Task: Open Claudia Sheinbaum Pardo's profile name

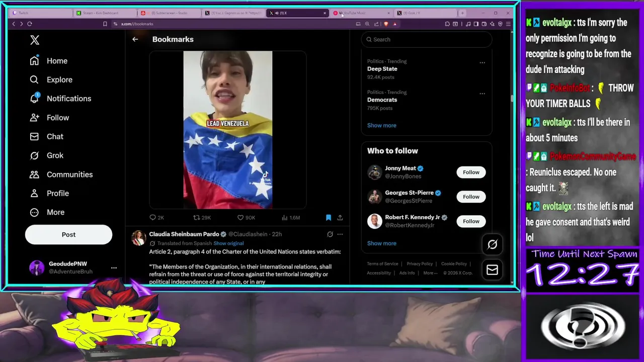Action: point(184,234)
